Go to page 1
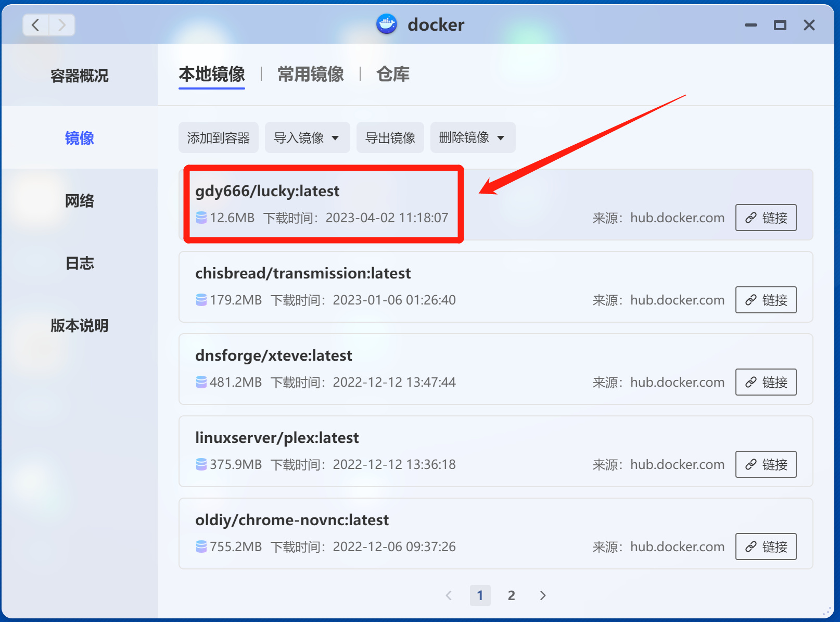Viewport: 840px width, 622px height. (x=480, y=595)
